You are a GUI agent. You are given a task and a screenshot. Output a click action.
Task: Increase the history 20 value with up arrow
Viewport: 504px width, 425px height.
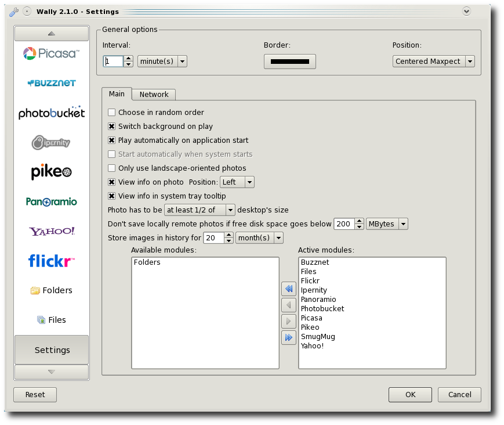[x=229, y=235]
